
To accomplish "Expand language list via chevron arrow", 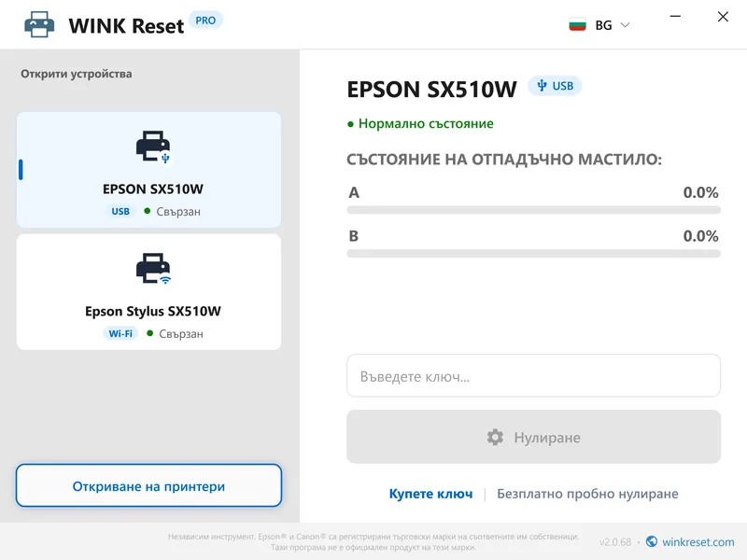I will coord(625,25).
